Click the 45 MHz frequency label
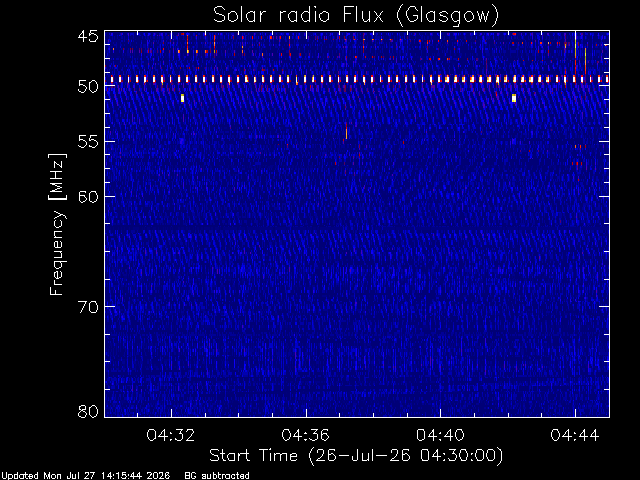This screenshot has height=480, width=640. (x=88, y=36)
